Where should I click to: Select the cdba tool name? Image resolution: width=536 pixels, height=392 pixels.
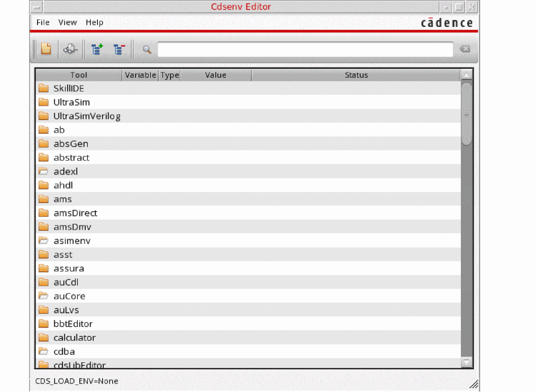(64, 351)
